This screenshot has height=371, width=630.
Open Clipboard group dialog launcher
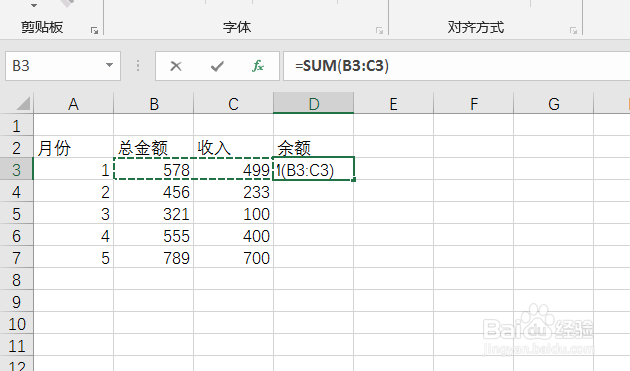(x=94, y=31)
